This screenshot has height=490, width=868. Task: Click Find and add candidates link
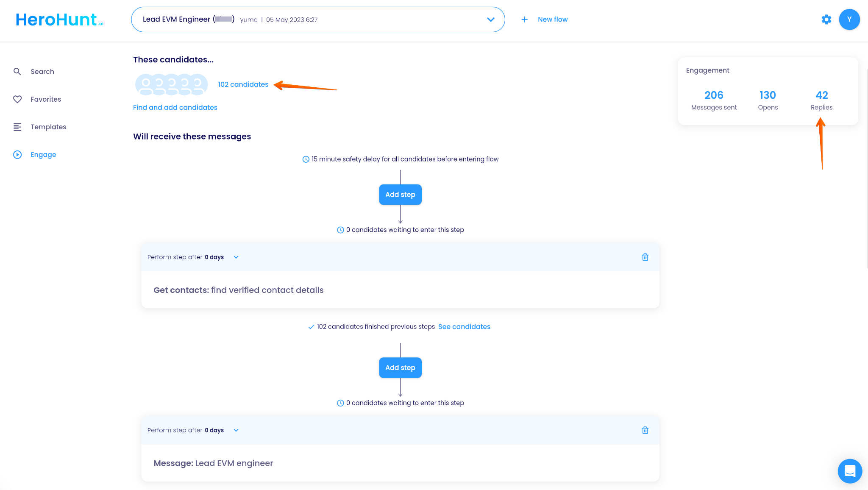175,108
